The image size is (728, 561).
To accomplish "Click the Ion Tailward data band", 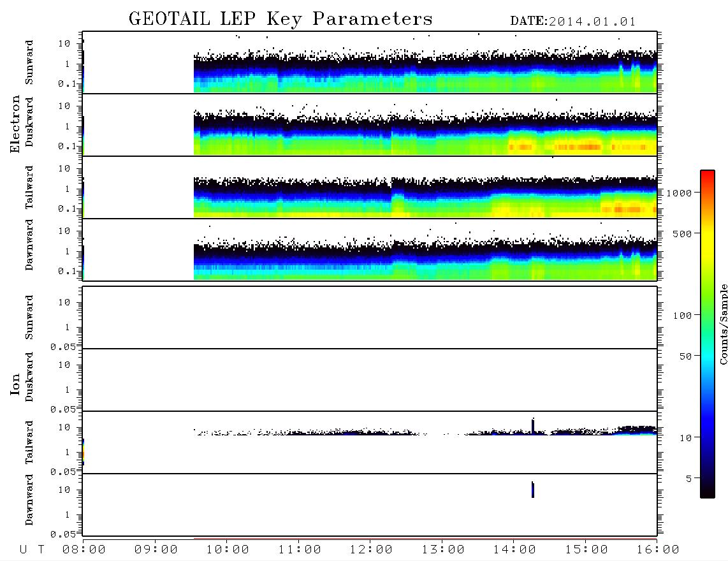I will pyautogui.click(x=425, y=431).
